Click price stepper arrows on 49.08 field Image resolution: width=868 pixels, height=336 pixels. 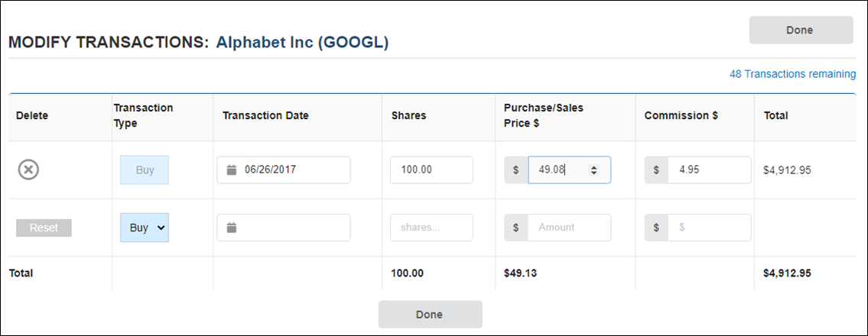pyautogui.click(x=594, y=170)
